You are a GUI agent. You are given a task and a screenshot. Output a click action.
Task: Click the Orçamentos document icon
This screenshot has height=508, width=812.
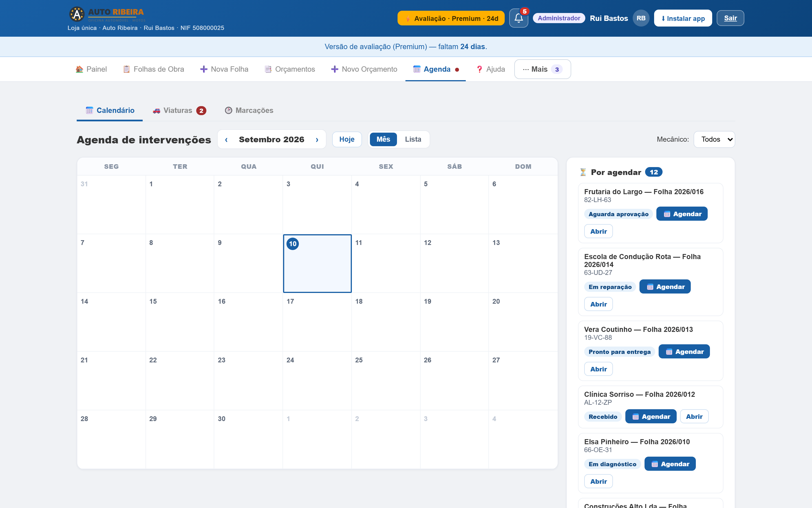[268, 69]
